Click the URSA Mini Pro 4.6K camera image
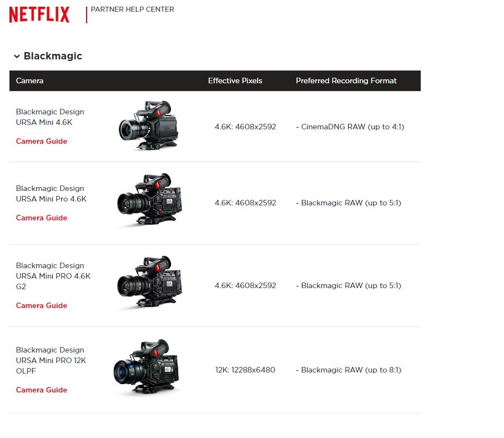This screenshot has width=504, height=438. tap(150, 201)
